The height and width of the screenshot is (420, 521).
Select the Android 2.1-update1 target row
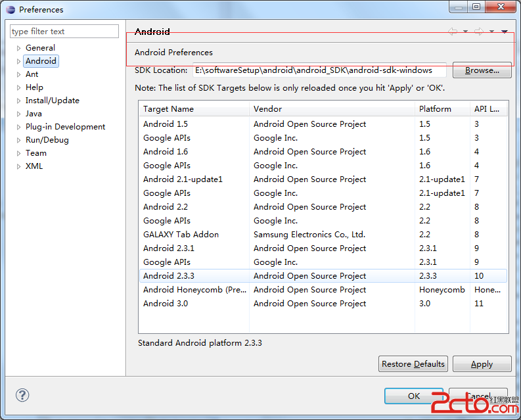pos(323,179)
